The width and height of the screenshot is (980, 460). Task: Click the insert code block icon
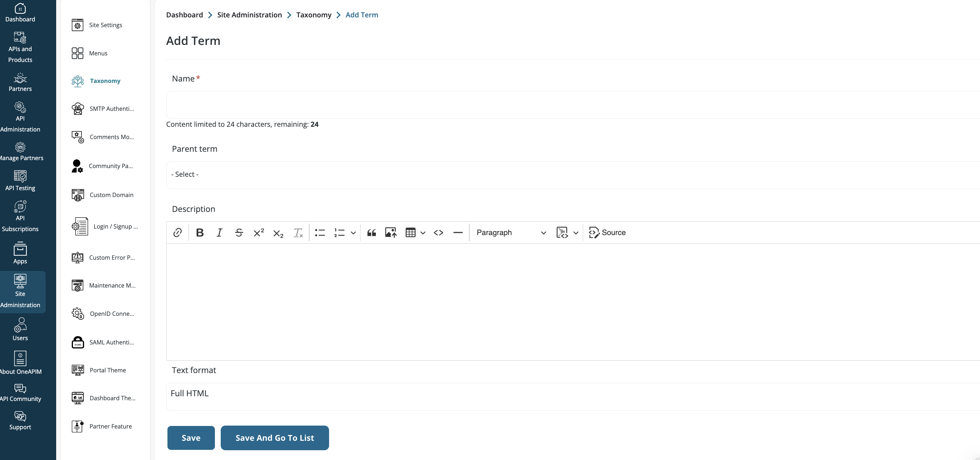437,233
